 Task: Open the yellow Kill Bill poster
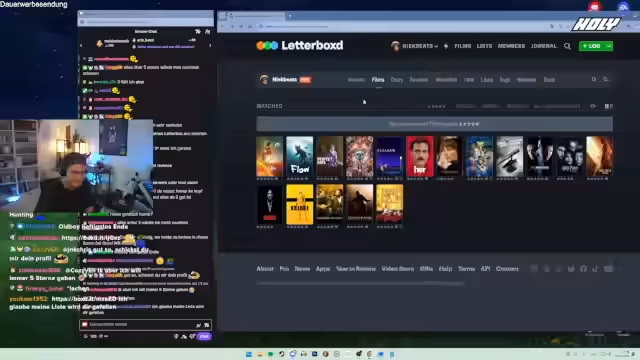300,204
